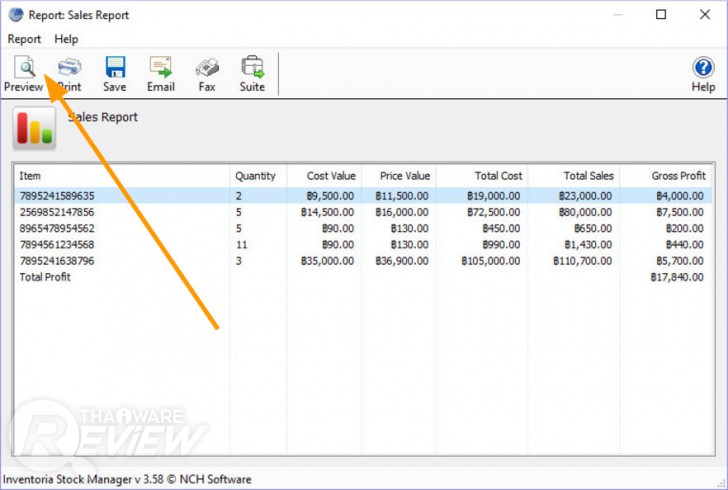Click total profit value ฿17,840.00
Viewport: 728px width, 490px height.
click(x=677, y=277)
